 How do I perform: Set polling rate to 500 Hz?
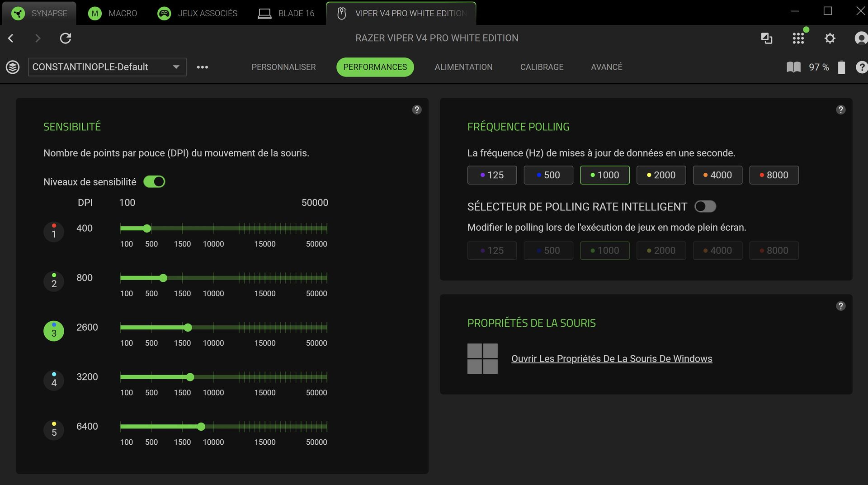tap(548, 175)
